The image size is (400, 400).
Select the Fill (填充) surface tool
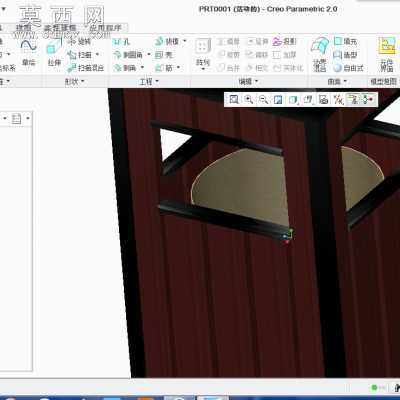[346, 41]
